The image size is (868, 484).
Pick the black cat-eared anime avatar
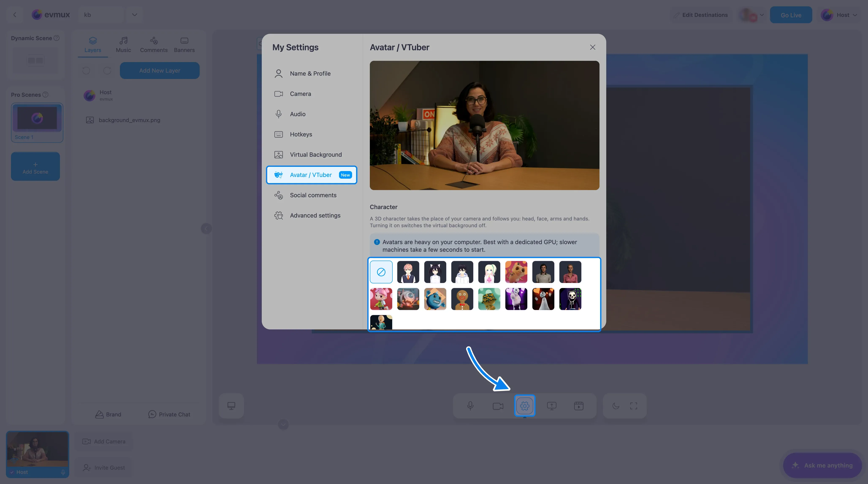[435, 272]
